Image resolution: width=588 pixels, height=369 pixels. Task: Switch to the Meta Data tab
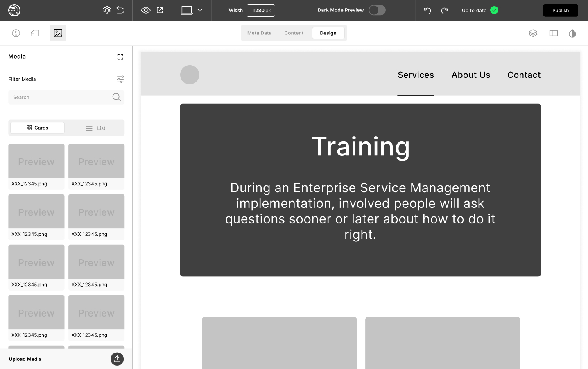click(x=259, y=33)
